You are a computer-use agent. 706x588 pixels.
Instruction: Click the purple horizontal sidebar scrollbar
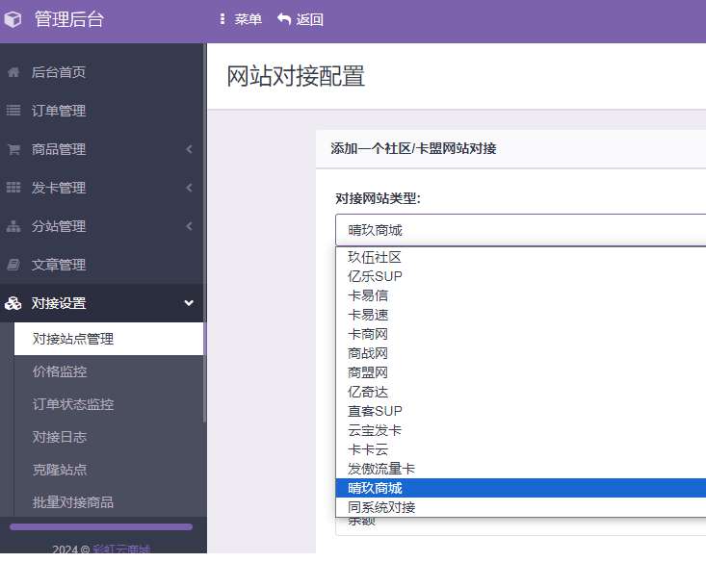click(101, 526)
